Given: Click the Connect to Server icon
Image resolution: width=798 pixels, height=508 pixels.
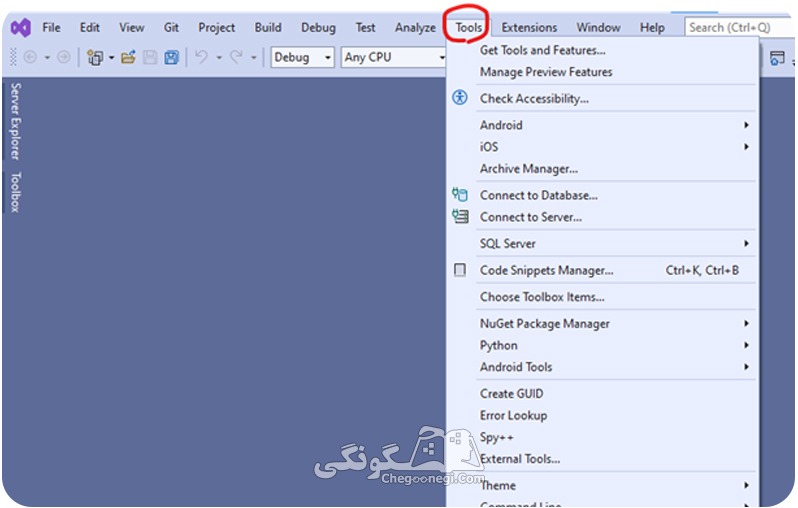Looking at the screenshot, I should (x=460, y=217).
